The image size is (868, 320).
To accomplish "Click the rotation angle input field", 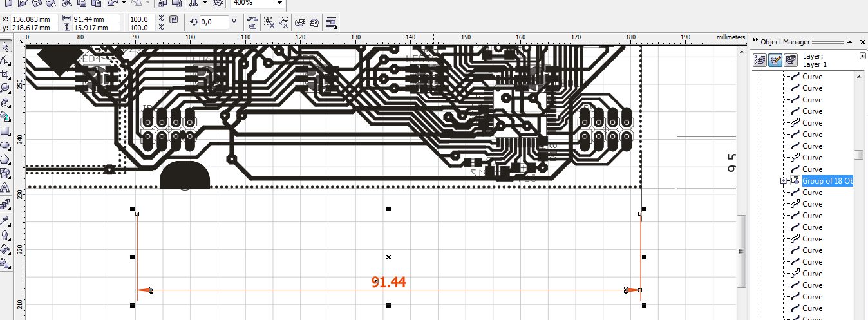I will [x=213, y=23].
